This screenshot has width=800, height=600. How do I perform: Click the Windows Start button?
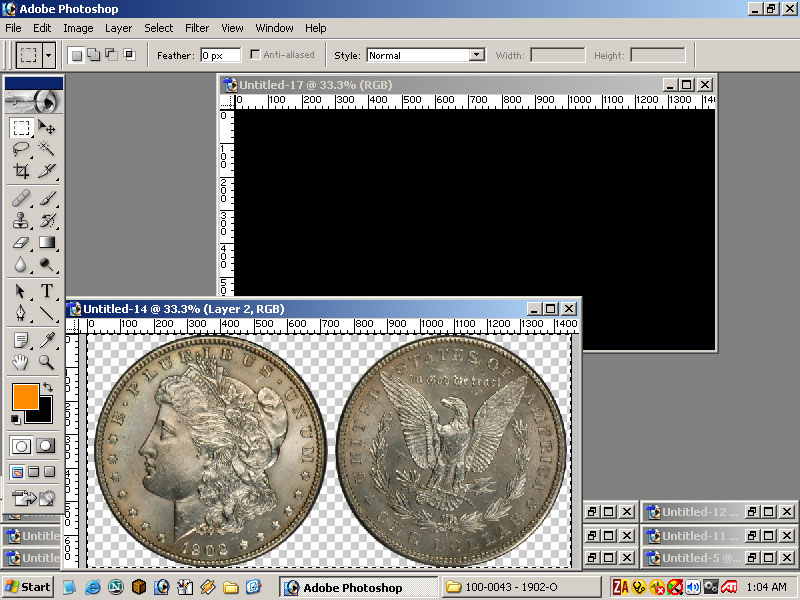coord(29,587)
